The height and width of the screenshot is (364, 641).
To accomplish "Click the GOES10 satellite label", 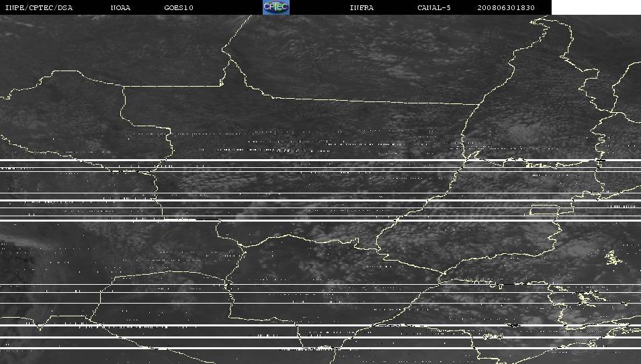I will [179, 8].
